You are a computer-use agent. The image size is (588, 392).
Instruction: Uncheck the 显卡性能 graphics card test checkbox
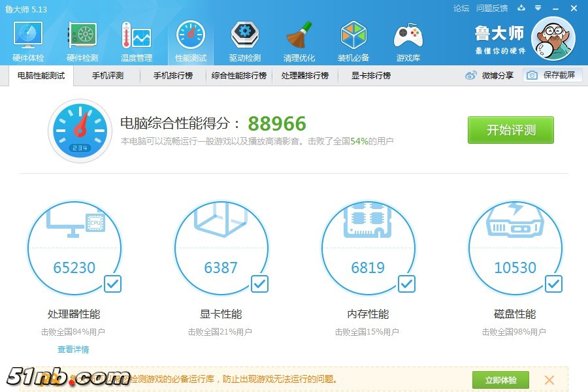259,284
